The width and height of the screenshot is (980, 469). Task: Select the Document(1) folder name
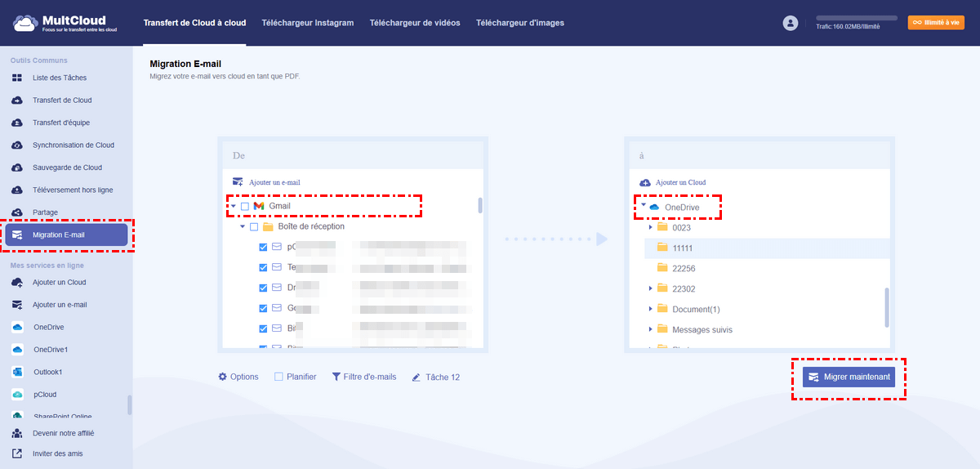click(696, 309)
